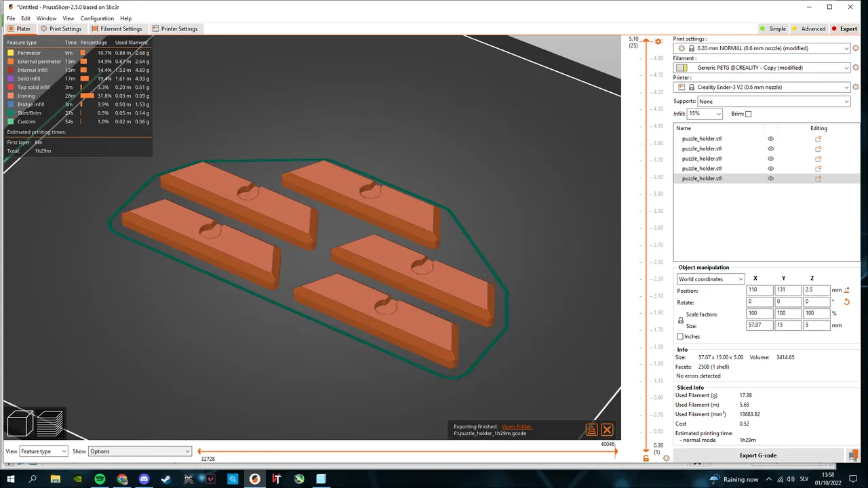Open printer settings cog next to Ender-3 V2
The width and height of the screenshot is (868, 488).
856,87
